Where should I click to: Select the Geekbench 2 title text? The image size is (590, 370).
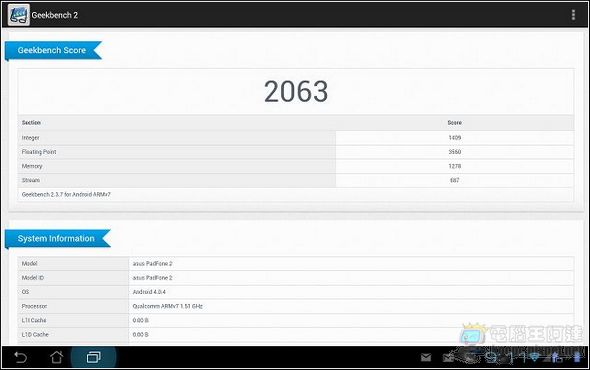tap(55, 15)
